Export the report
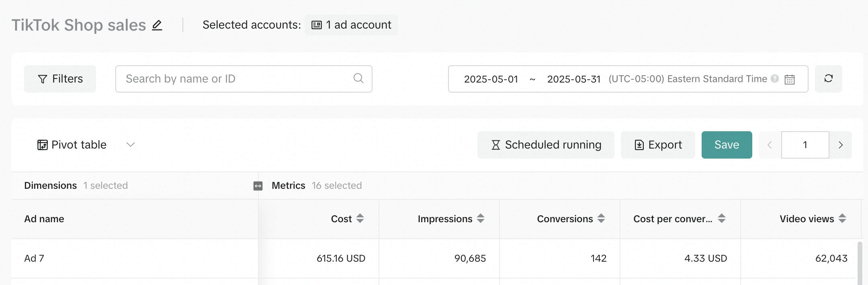 click(x=658, y=145)
